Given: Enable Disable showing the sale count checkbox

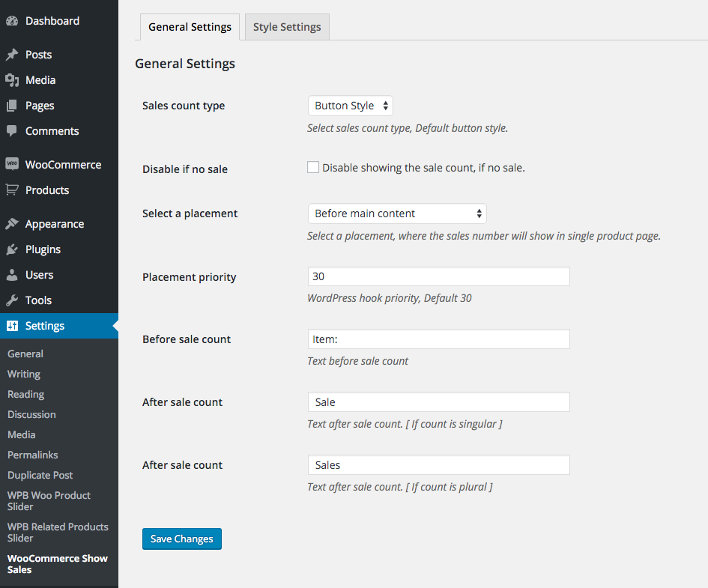Looking at the screenshot, I should click(313, 168).
